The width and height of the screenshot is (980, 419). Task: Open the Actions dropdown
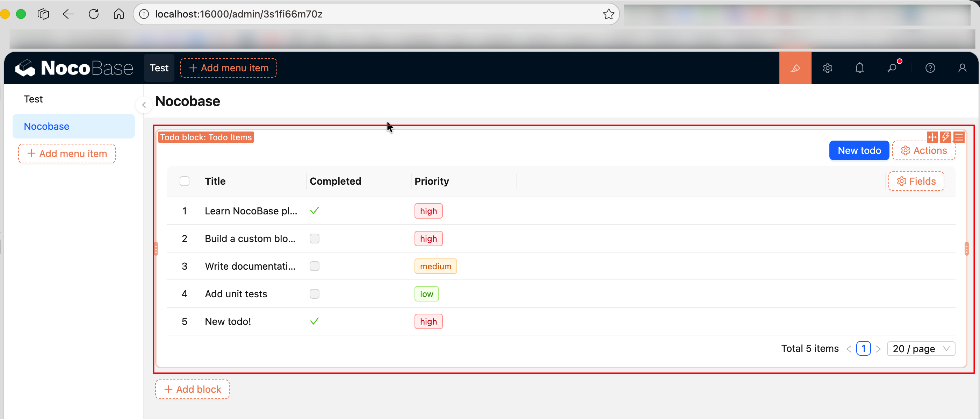924,150
